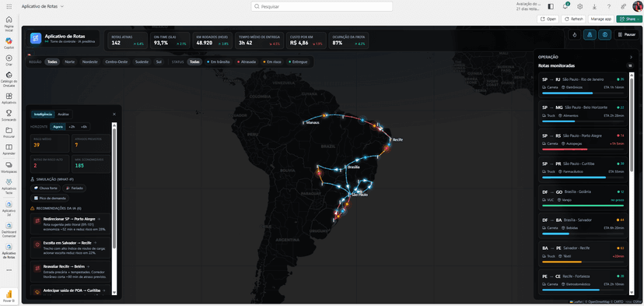Expand Antecipar saída de POA → Curitiba
The width and height of the screenshot is (644, 306).
coord(70,290)
